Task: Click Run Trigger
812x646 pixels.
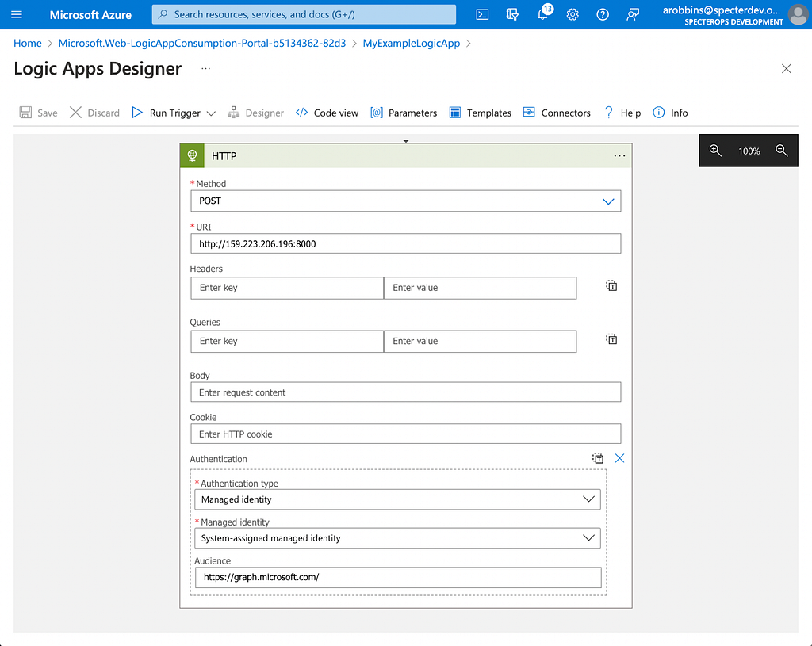Action: (x=167, y=113)
